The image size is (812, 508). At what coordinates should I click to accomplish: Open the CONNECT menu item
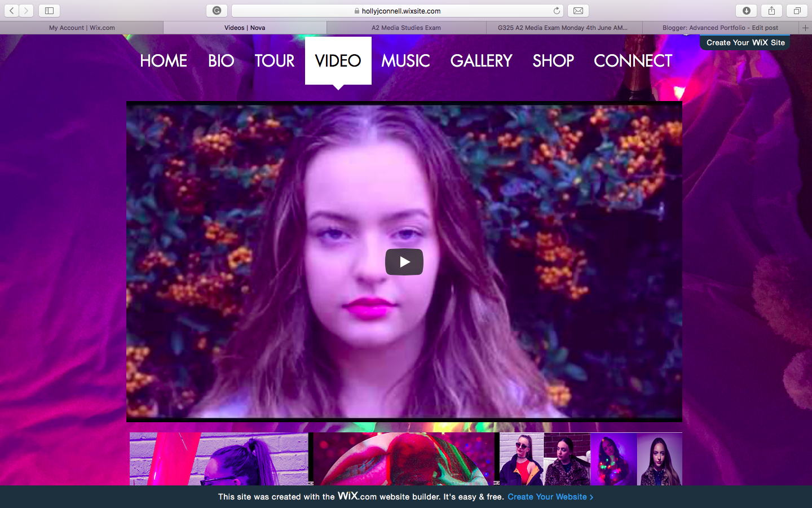pos(633,60)
